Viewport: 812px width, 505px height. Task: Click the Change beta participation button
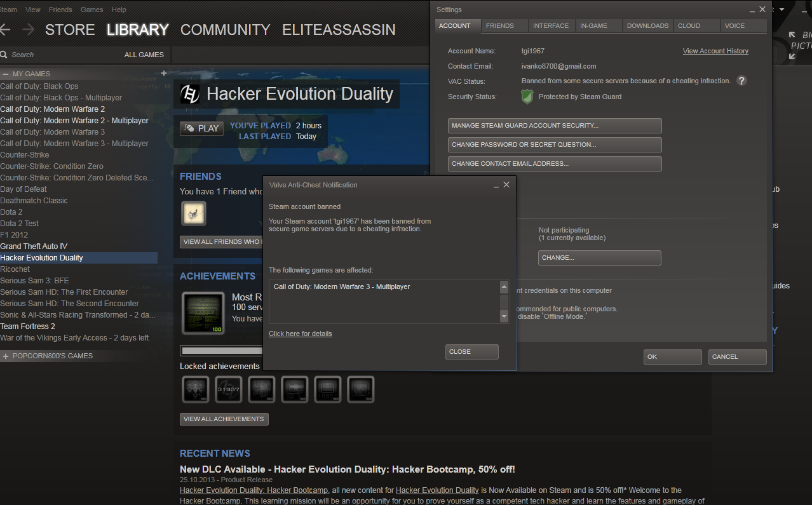pyautogui.click(x=600, y=258)
